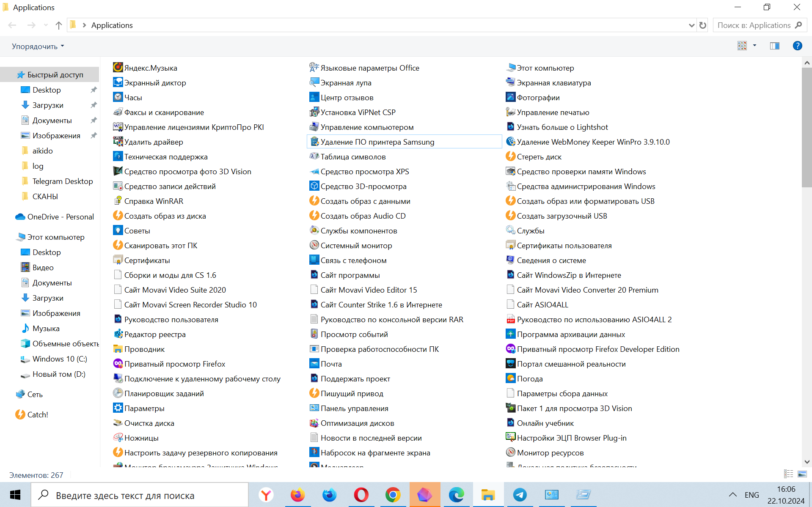Select Сайт Movavi Video Suite 2020

coord(170,290)
